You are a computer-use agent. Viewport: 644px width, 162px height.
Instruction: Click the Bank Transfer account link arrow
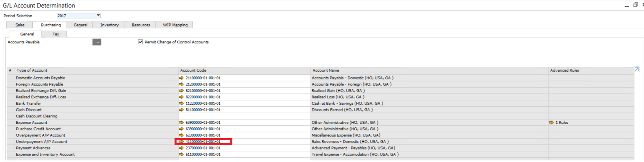coord(181,103)
